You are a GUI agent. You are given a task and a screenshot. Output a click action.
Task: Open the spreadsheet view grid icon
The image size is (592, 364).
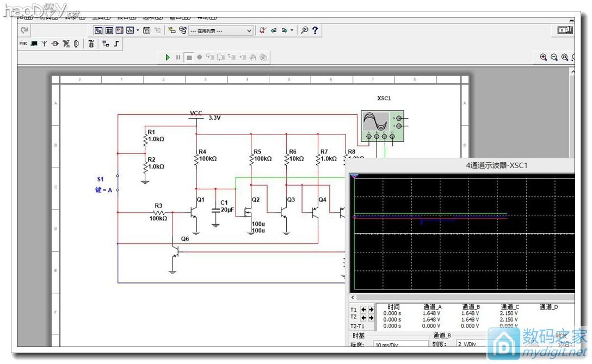click(x=109, y=30)
